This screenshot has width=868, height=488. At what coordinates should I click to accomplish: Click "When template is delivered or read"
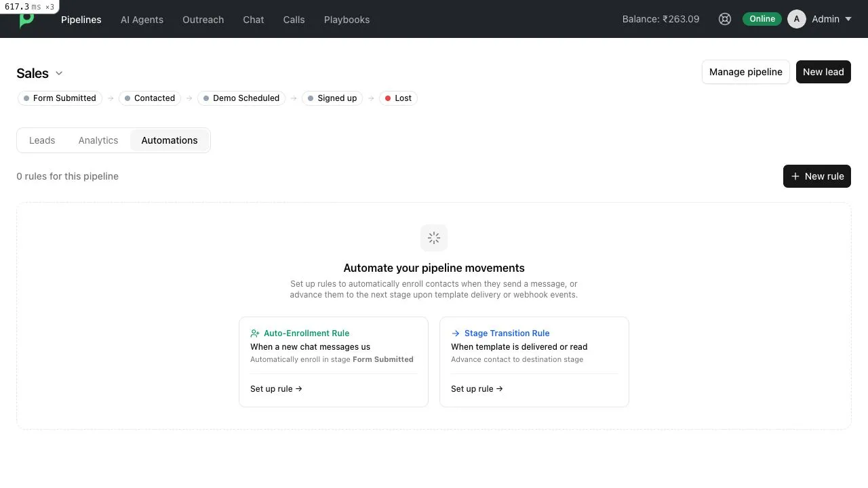(519, 347)
